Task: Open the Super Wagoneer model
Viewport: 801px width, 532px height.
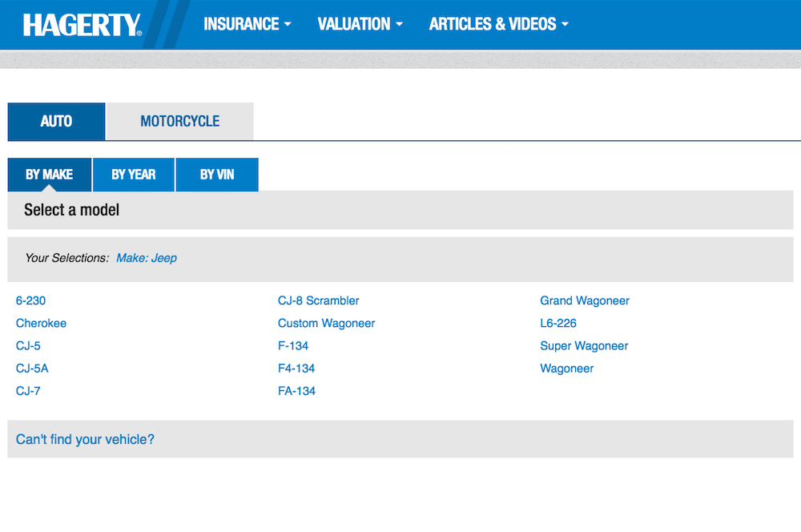Action: pos(584,346)
